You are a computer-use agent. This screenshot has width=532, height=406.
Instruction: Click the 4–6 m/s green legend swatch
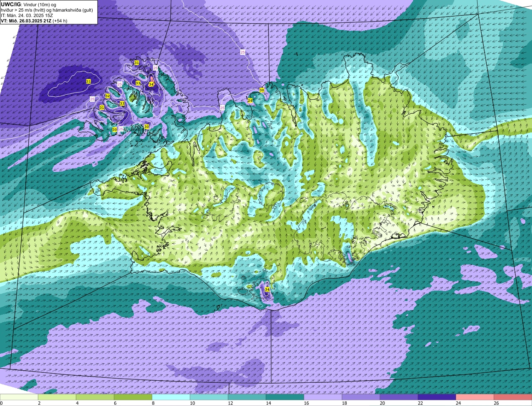(95, 397)
